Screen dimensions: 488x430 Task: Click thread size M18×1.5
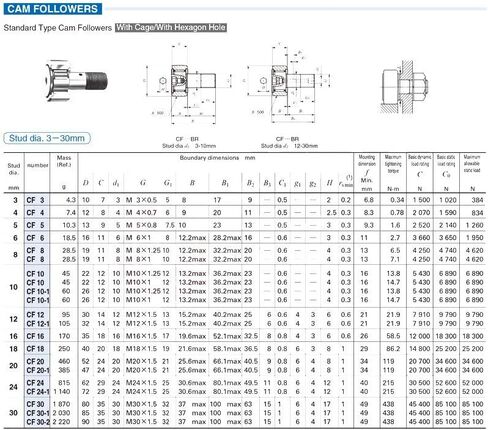tap(141, 349)
